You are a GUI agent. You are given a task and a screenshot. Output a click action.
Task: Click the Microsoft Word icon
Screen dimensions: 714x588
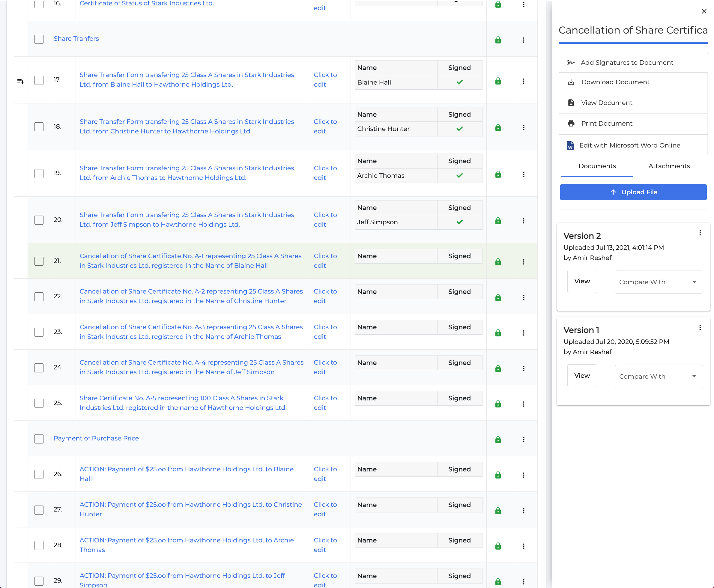click(x=570, y=146)
